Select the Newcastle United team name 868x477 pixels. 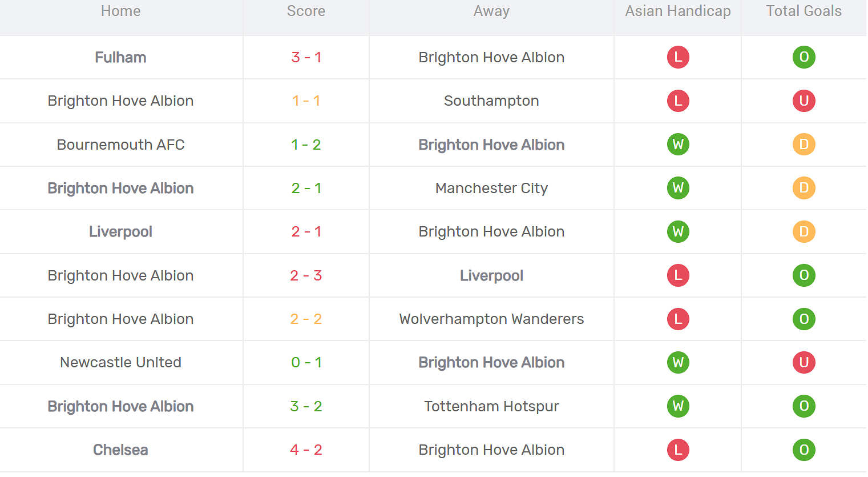click(x=120, y=362)
